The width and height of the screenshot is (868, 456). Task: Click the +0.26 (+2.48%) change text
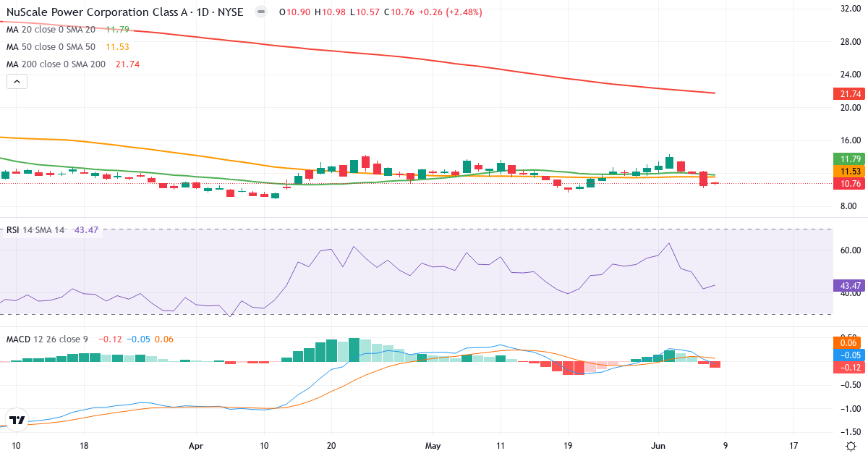coord(451,12)
